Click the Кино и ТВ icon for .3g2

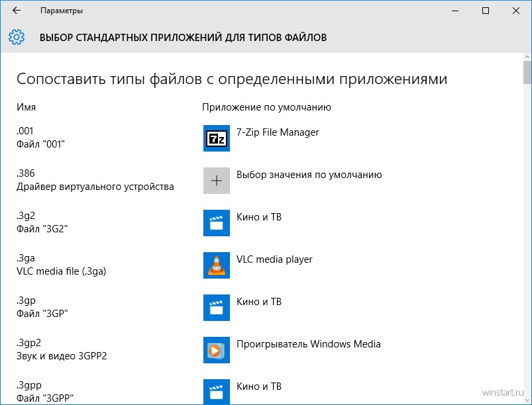coord(216,223)
